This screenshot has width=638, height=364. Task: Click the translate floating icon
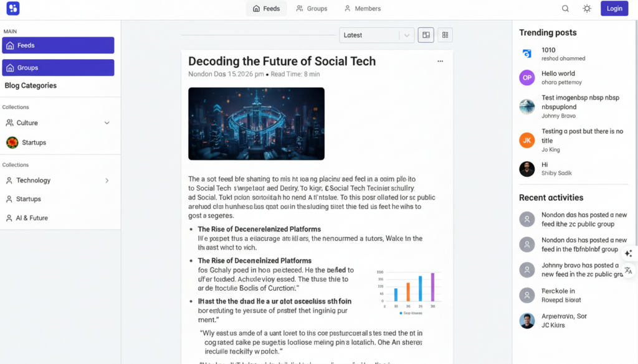point(629,271)
